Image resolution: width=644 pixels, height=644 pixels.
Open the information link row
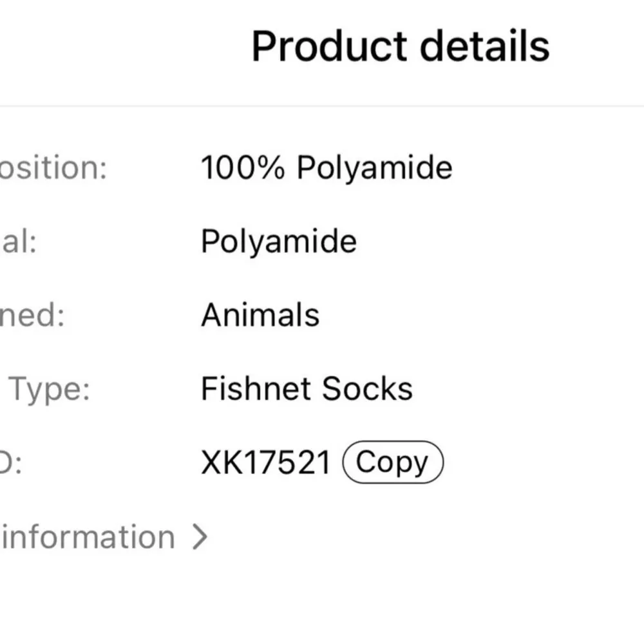[x=87, y=536]
